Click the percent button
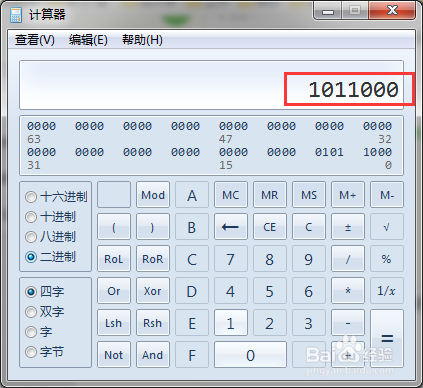Screen dimensions: 423x388 coord(387,259)
